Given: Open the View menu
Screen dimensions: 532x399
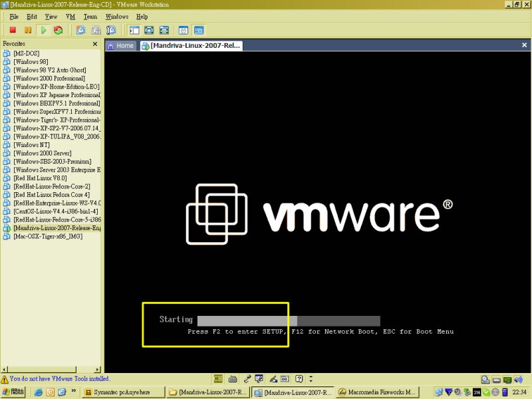Looking at the screenshot, I should click(51, 17).
